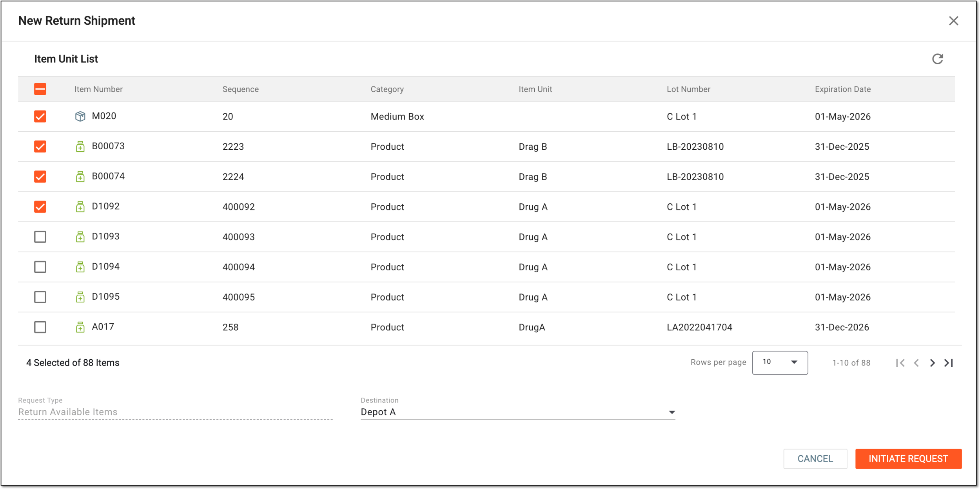Refresh the Item Unit List

pyautogui.click(x=937, y=59)
